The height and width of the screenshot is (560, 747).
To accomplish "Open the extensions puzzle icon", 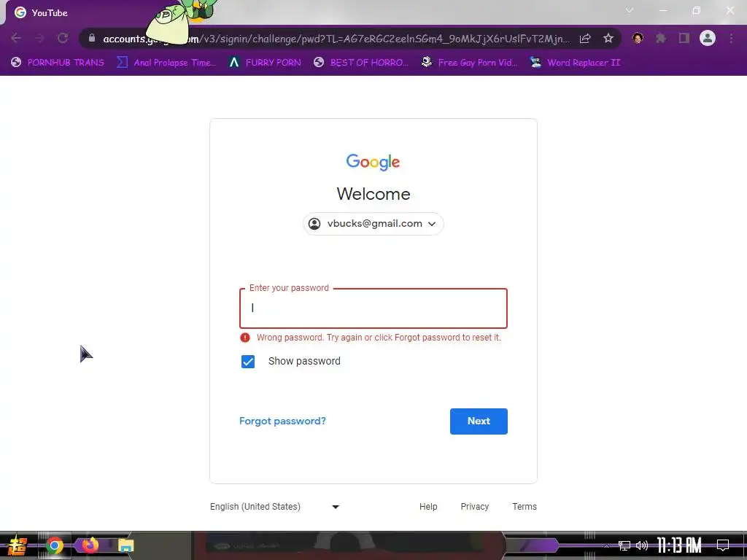I will 660,38.
